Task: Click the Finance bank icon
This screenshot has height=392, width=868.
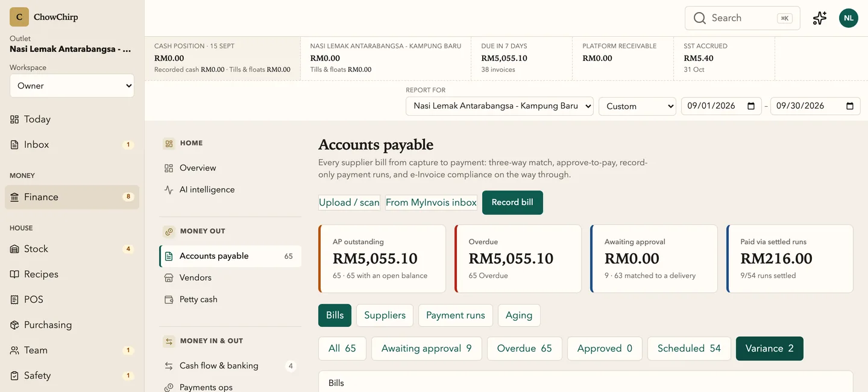Action: coord(14,197)
